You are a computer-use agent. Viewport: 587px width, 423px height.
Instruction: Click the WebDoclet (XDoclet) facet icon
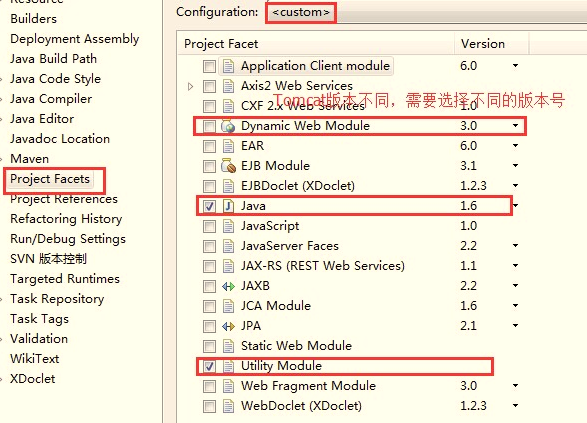coord(228,406)
